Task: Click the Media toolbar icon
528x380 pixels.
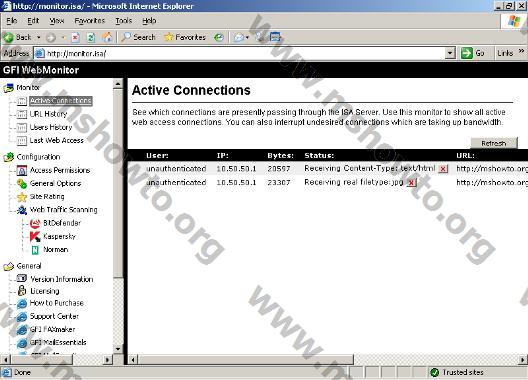Action: (x=219, y=37)
